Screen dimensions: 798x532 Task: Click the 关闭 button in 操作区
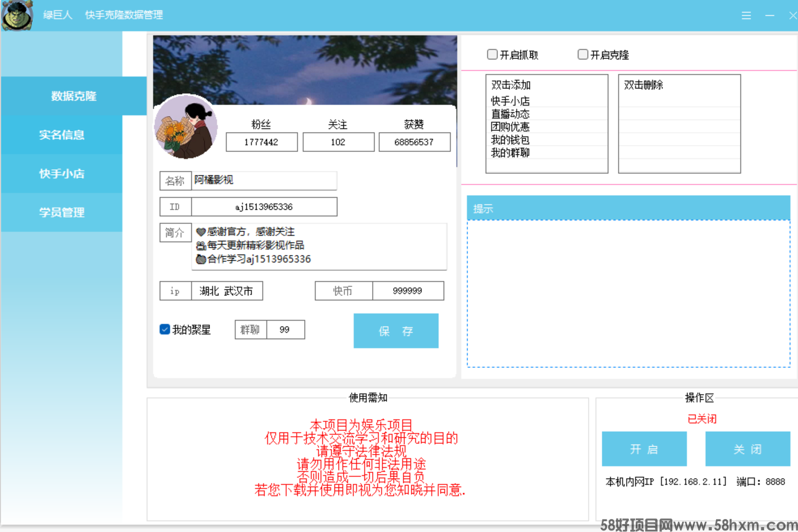748,449
